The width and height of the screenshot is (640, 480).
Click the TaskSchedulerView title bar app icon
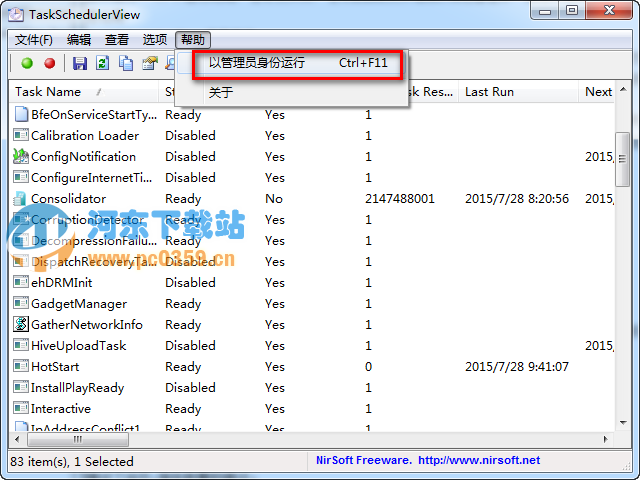point(16,14)
